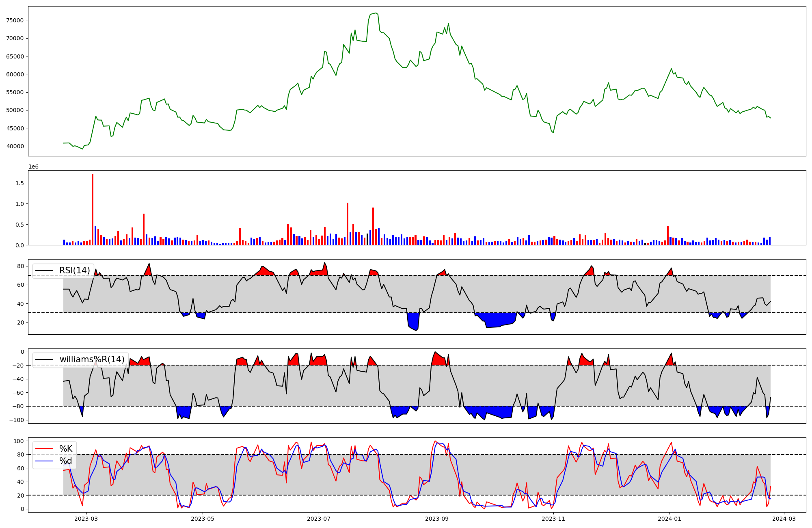
Task: Click the tallest red volume bar
Action: (93, 209)
